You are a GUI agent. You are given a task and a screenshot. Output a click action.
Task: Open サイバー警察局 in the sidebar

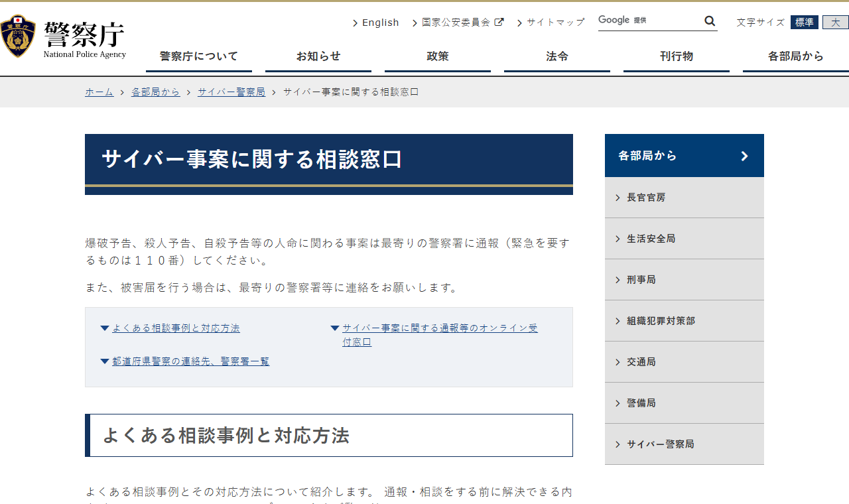(x=685, y=444)
